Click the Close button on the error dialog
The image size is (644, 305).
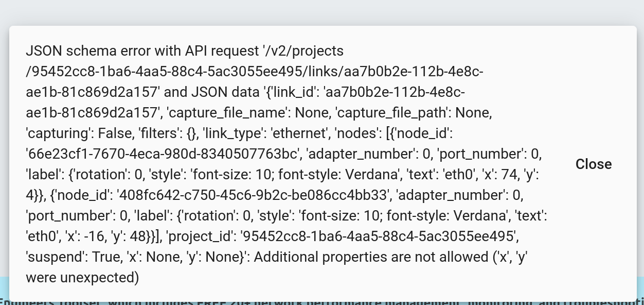pos(594,164)
